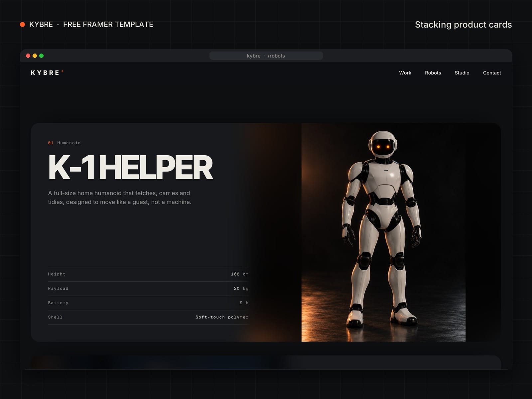Click the orange dot beside KYBRE banner title

(x=23, y=24)
